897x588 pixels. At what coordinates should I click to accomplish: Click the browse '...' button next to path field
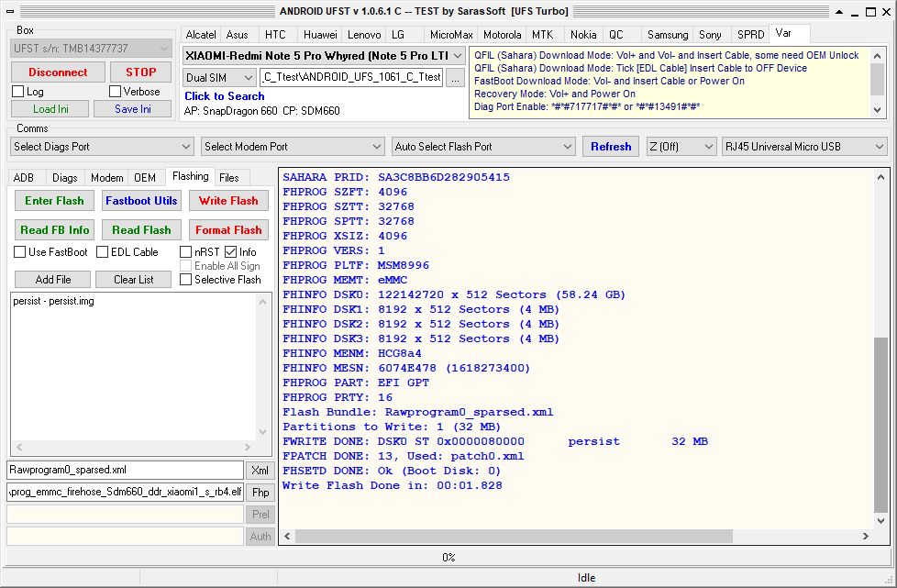pos(455,78)
